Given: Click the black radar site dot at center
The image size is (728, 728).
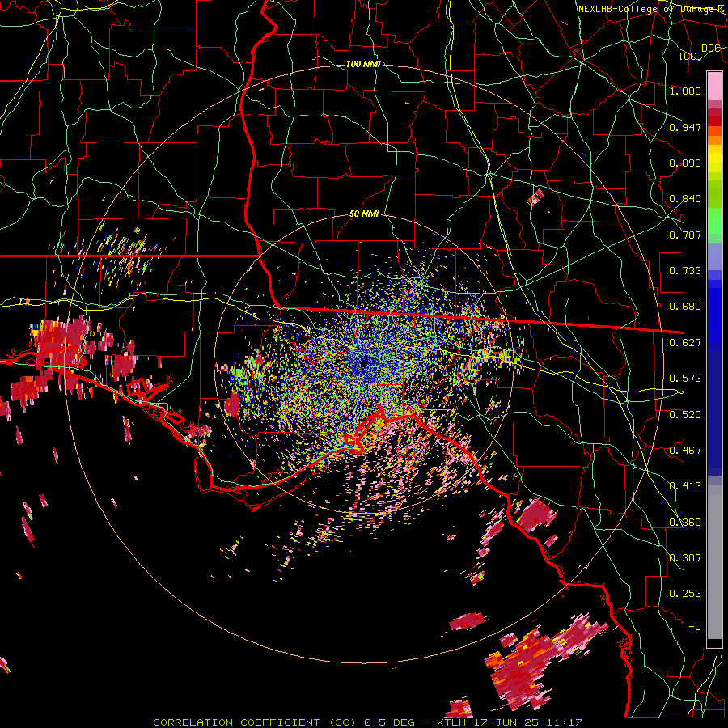Looking at the screenshot, I should click(364, 363).
